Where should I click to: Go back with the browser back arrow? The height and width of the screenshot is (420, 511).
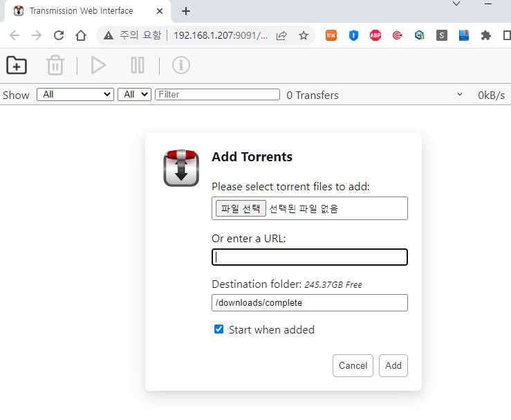click(x=15, y=35)
